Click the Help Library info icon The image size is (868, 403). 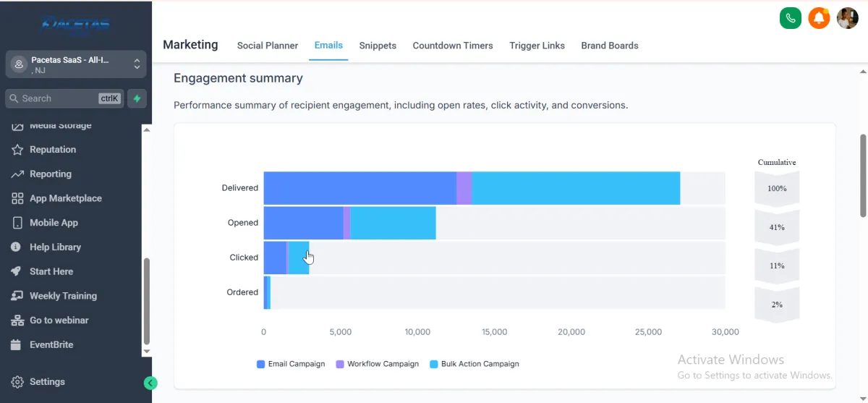[16, 247]
